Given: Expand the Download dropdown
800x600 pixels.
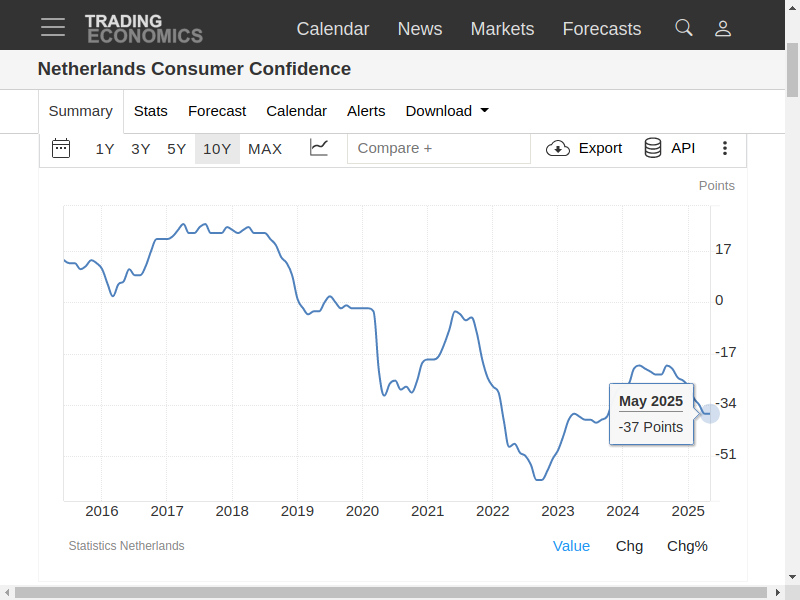Looking at the screenshot, I should [x=447, y=111].
